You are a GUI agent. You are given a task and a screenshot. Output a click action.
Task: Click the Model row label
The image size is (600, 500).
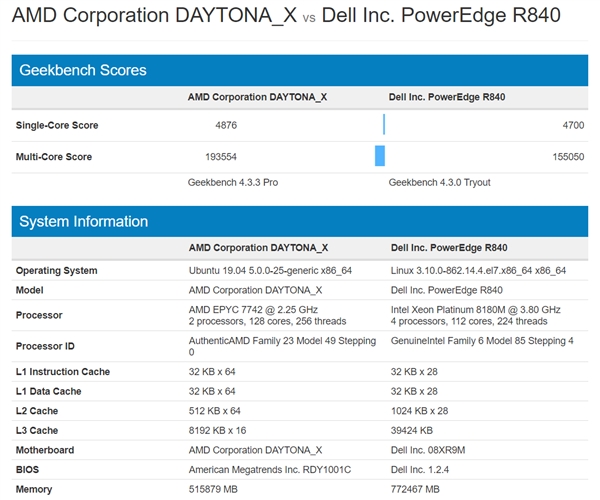coord(29,290)
